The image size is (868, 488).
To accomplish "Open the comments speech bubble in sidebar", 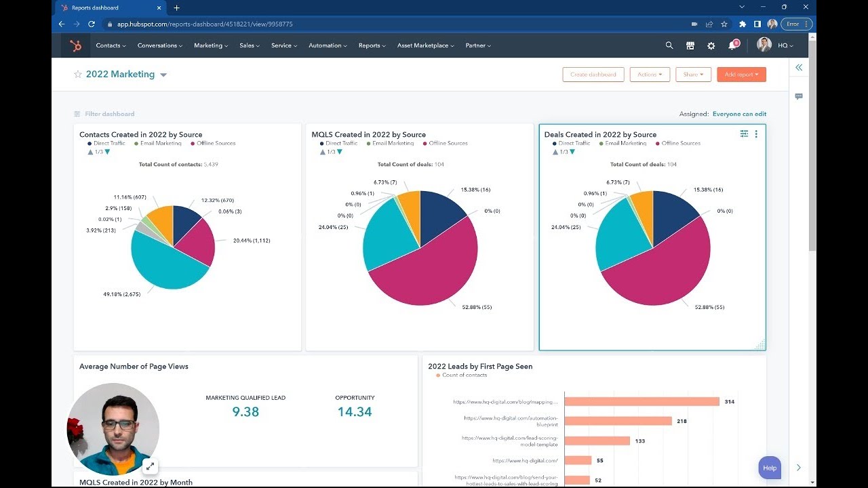I will point(799,97).
